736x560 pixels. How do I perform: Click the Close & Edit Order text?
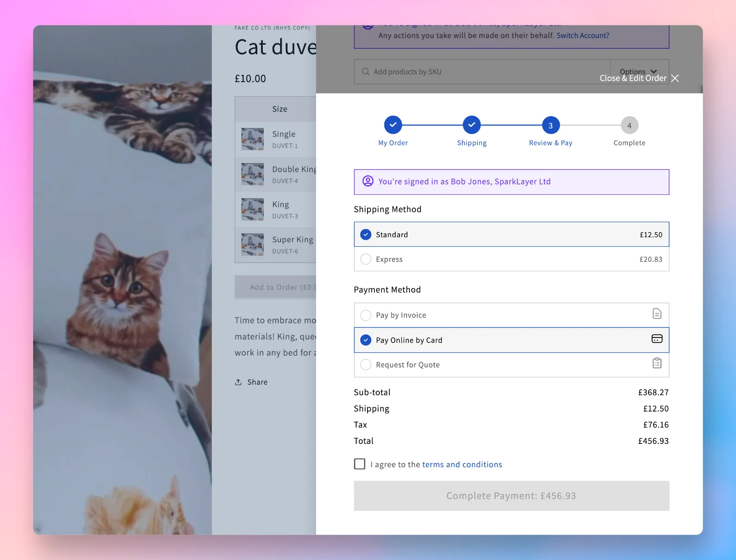[633, 78]
